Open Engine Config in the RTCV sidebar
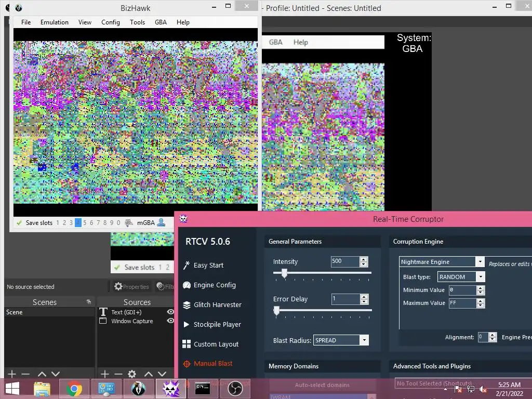Viewport: 532px width, 399px height. click(x=209, y=285)
